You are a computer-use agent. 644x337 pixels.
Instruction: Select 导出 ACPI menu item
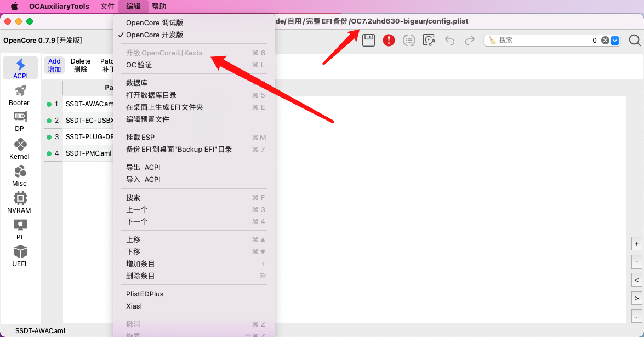[194, 168]
